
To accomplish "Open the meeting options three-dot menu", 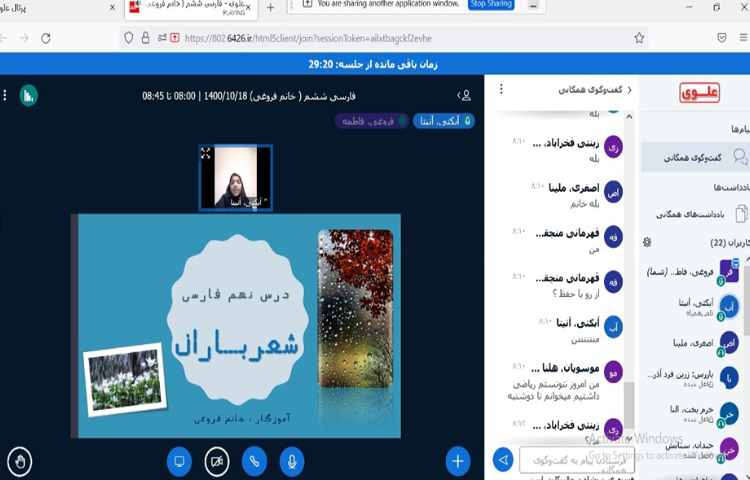I will click(x=6, y=96).
